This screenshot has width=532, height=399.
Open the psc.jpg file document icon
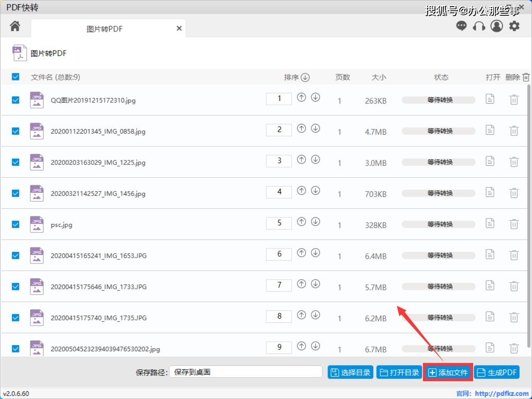pos(490,223)
